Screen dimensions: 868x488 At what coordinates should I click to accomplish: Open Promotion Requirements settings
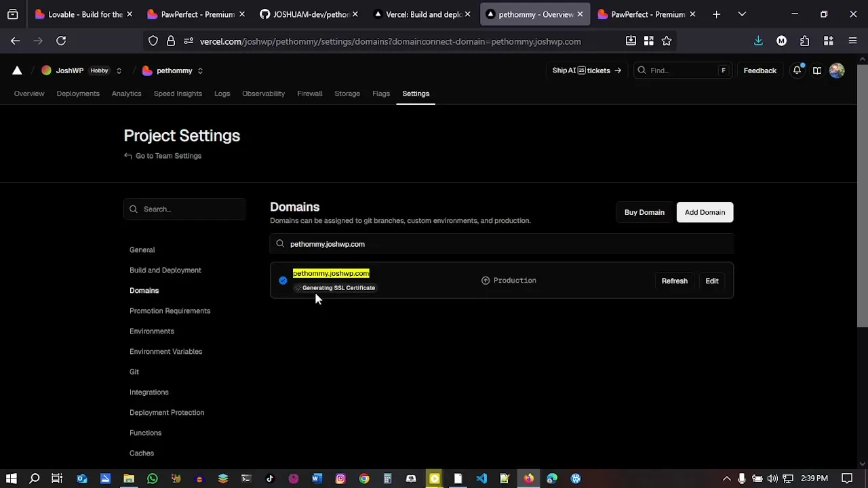click(x=170, y=311)
